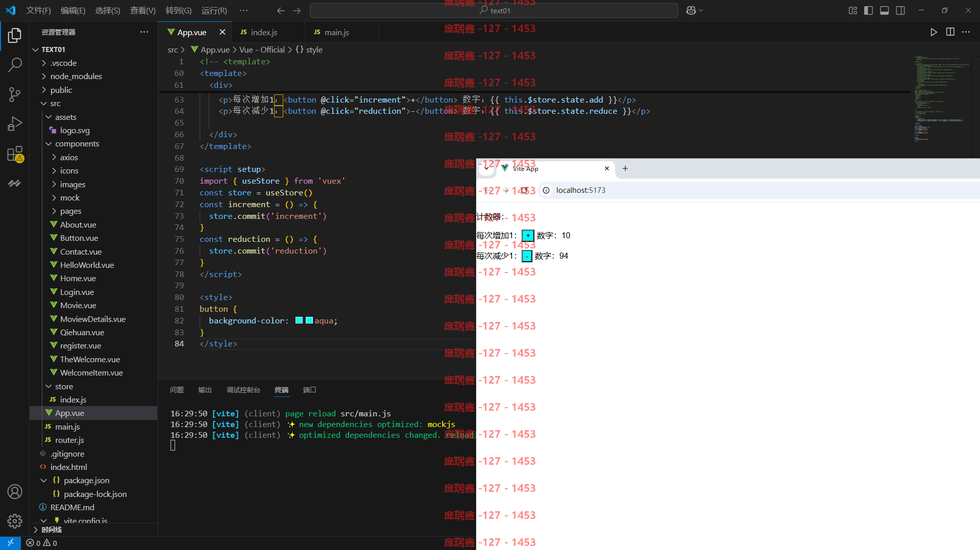Open the 运行(R) menu
Viewport: 980px width, 550px height.
(x=214, y=10)
